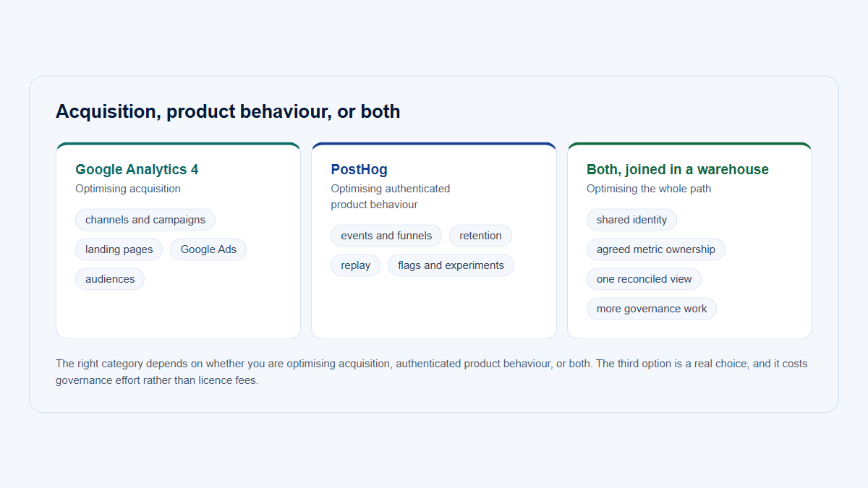Image resolution: width=868 pixels, height=488 pixels.
Task: Click the 'events and funnels' chip
Action: click(386, 236)
